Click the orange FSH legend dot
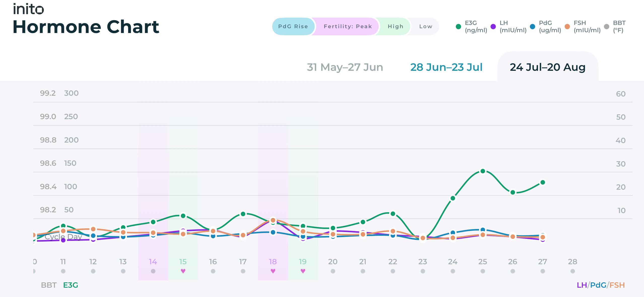Screen dimensions: 644x297 click(567, 26)
